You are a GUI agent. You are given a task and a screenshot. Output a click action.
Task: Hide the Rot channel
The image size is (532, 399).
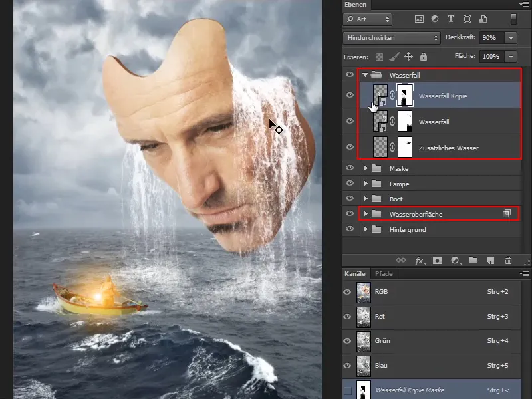(x=347, y=317)
